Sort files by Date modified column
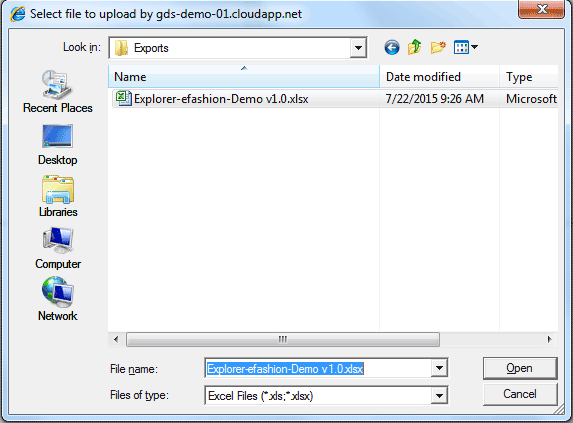The height and width of the screenshot is (423, 573). [439, 77]
